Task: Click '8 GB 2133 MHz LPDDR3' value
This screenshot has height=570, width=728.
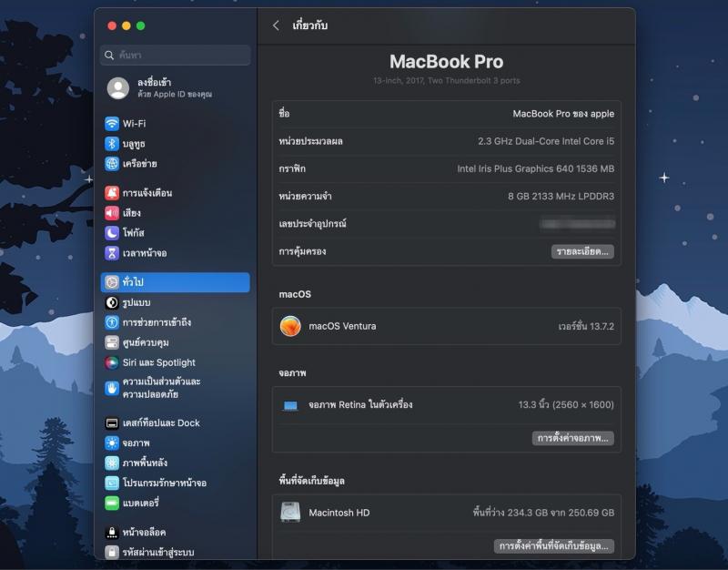Action: [561, 196]
